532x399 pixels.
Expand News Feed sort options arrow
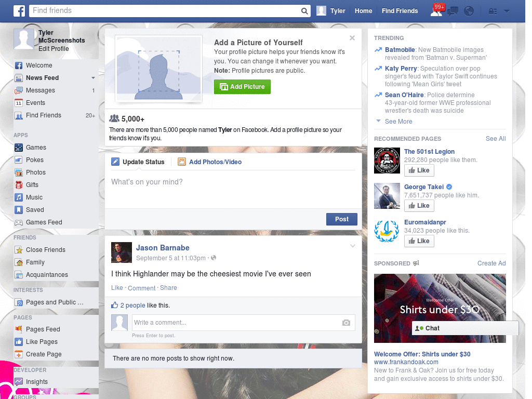(x=93, y=78)
